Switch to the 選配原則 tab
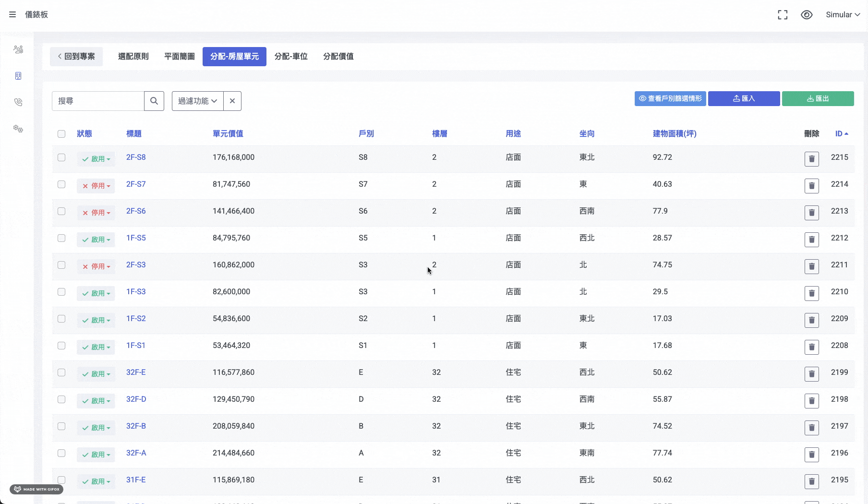 [x=133, y=57]
